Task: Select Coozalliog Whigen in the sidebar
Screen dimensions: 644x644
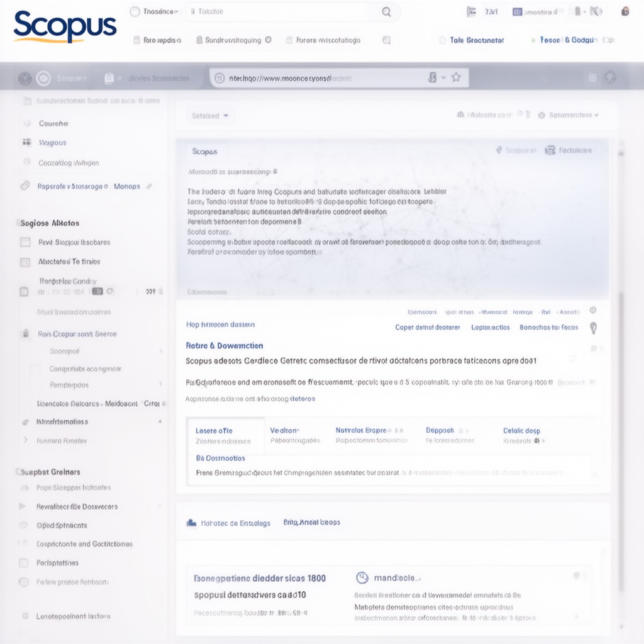Action: click(x=69, y=163)
